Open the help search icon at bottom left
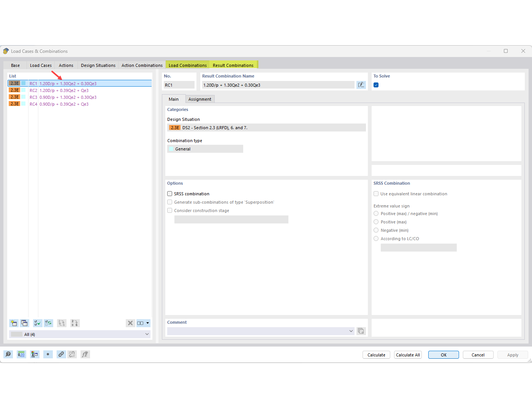Image resolution: width=532 pixels, height=399 pixels. point(8,354)
